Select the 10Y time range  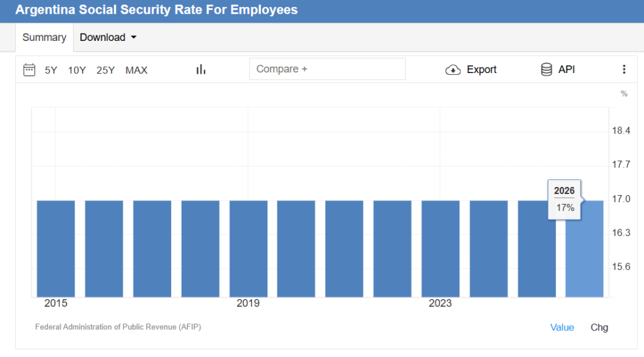coord(77,70)
